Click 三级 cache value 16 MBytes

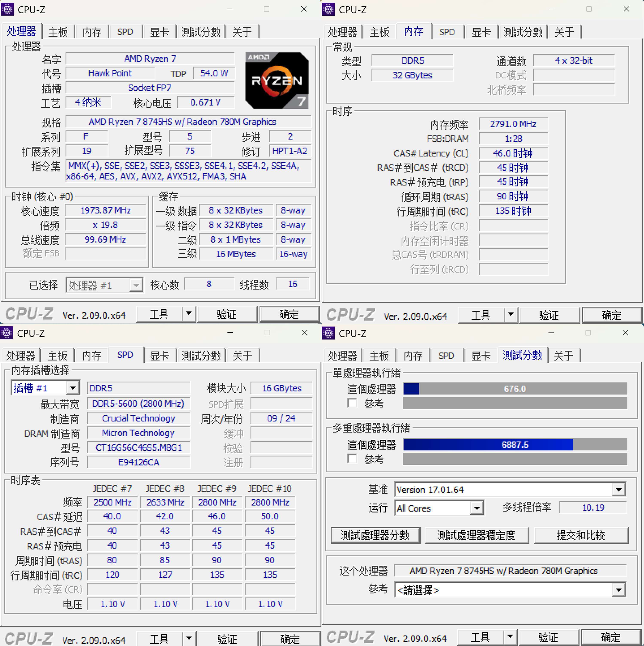(236, 254)
